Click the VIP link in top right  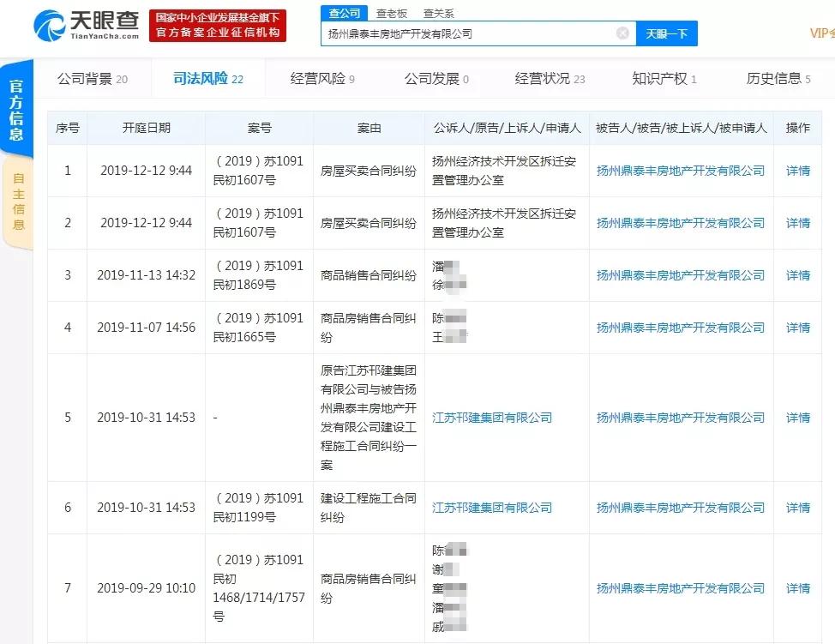(x=820, y=33)
